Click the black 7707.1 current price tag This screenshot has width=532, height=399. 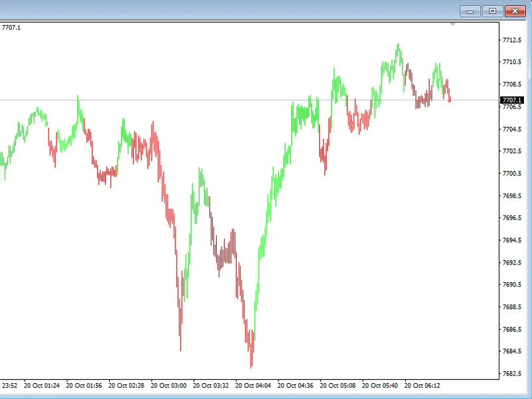pyautogui.click(x=511, y=100)
